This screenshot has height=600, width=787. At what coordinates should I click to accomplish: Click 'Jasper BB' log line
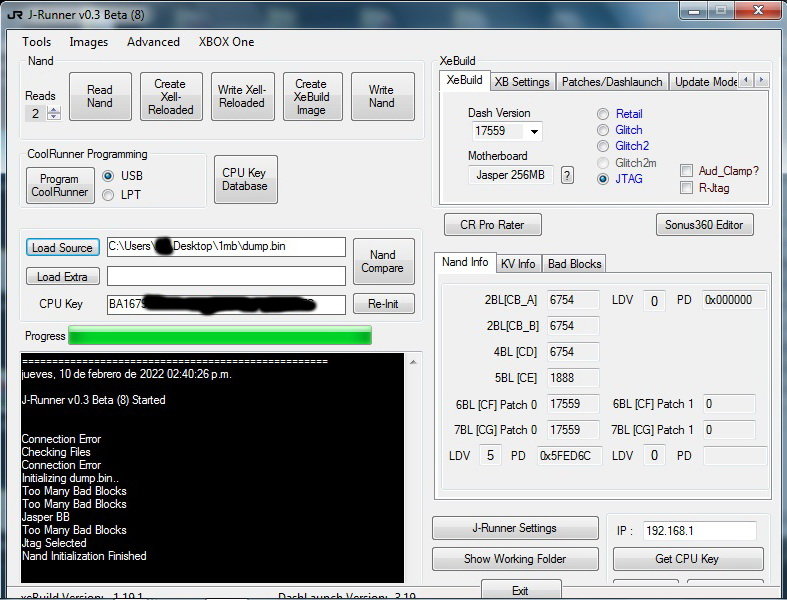(46, 517)
